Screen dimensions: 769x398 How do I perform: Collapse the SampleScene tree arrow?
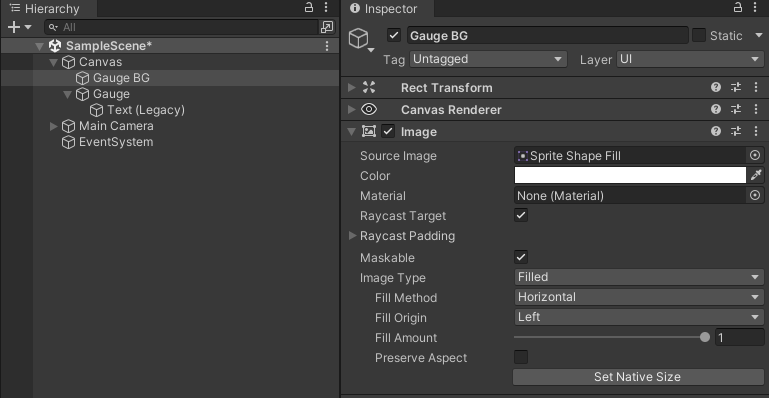tap(40, 46)
